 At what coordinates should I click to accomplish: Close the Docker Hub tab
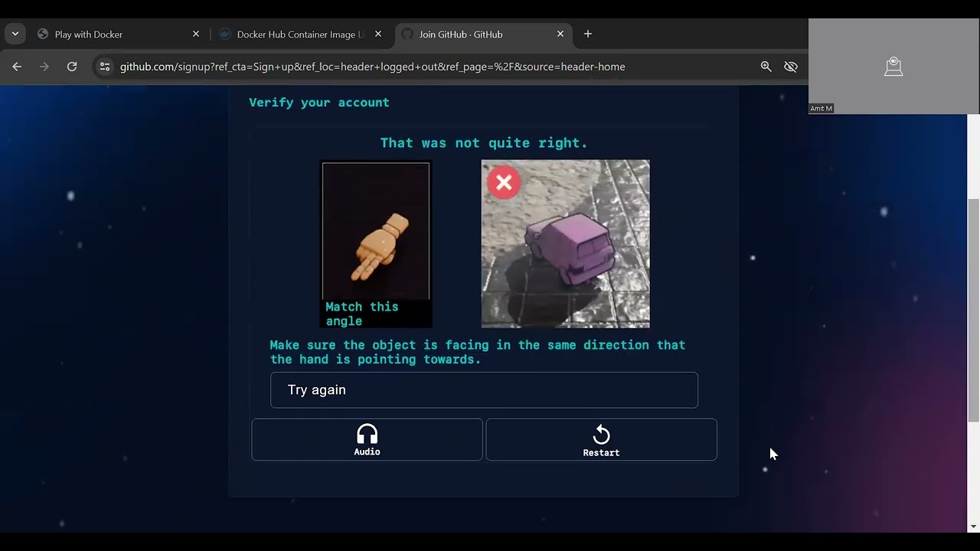(x=378, y=34)
